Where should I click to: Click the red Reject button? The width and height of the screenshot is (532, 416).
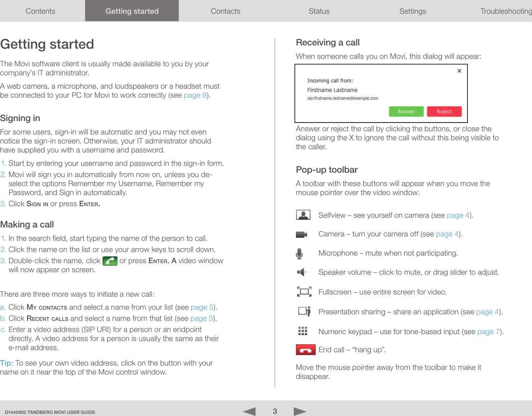(x=444, y=112)
